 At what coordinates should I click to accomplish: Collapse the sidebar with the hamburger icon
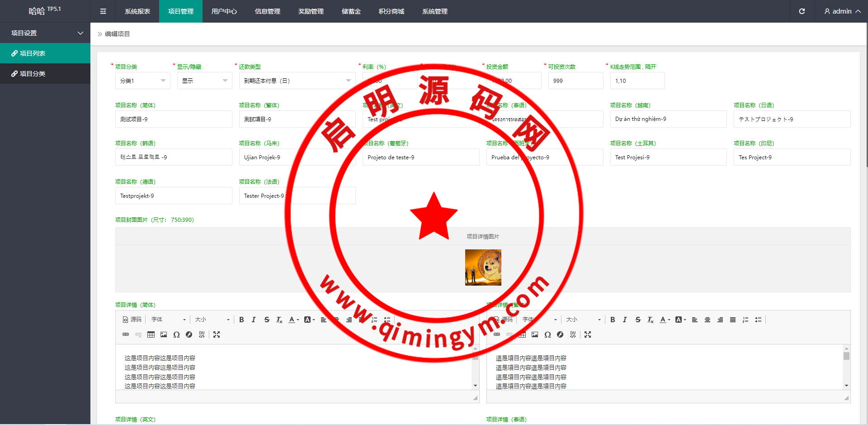pyautogui.click(x=103, y=11)
